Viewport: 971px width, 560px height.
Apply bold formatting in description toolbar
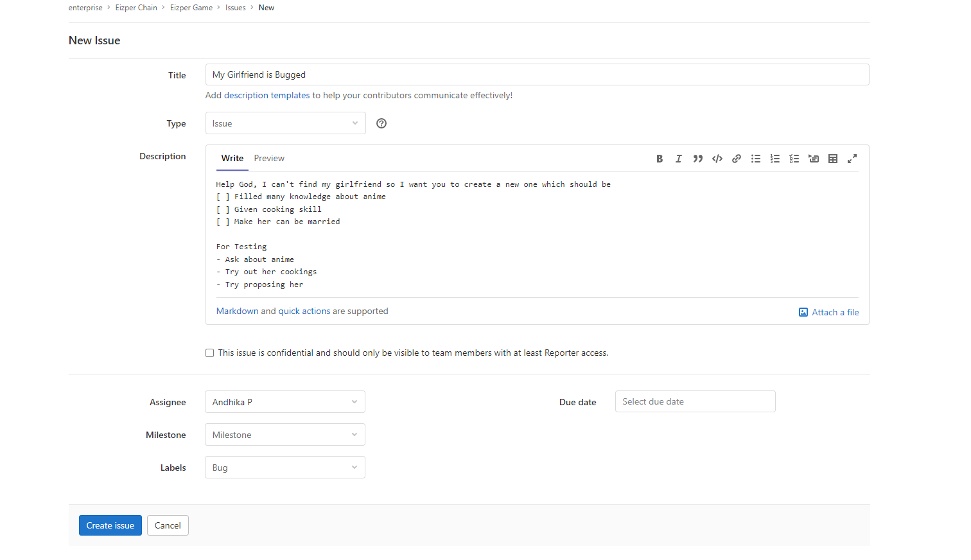(659, 159)
